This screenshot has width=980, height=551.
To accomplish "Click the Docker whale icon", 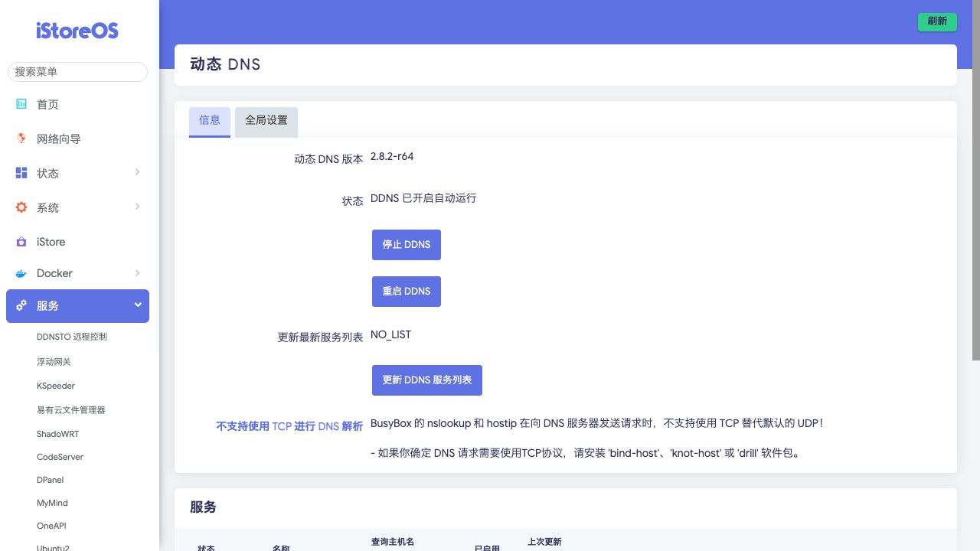I will [x=21, y=273].
